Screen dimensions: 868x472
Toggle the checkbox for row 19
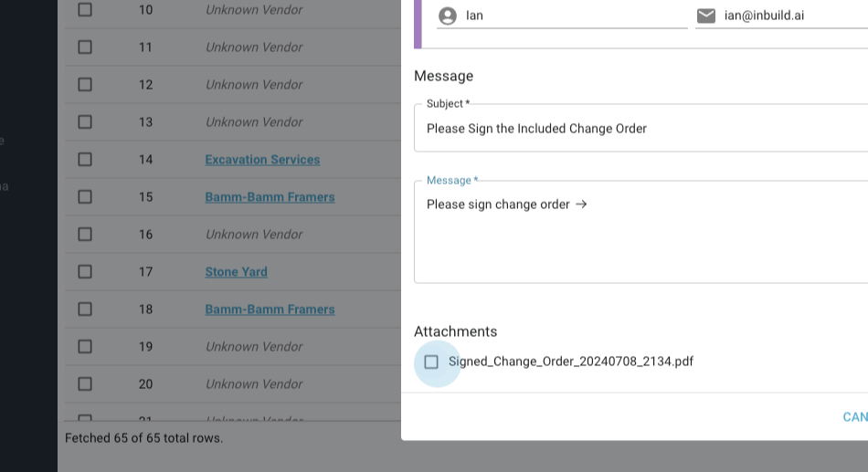click(x=85, y=347)
